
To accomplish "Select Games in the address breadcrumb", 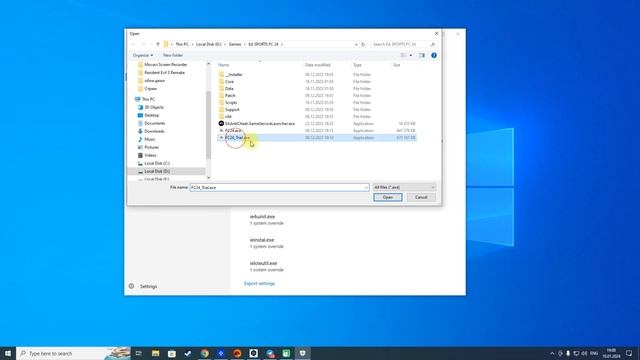I will [235, 44].
